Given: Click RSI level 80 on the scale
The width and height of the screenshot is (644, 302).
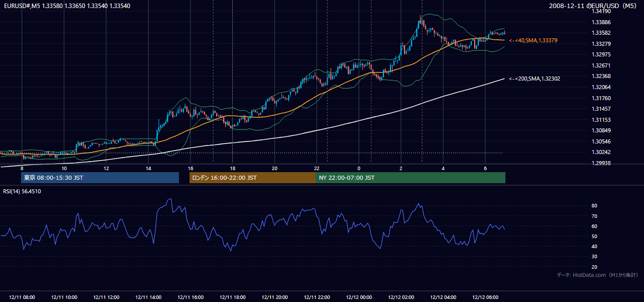Looking at the screenshot, I should click(x=595, y=206).
